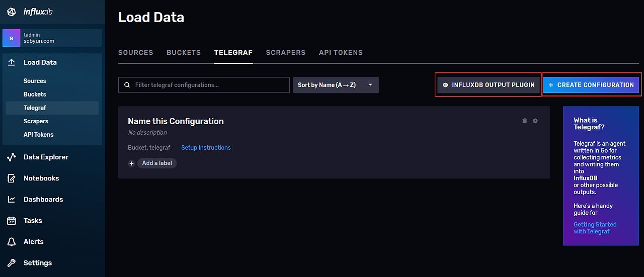Open the tadmin user avatar
This screenshot has width=644, height=277.
(12, 38)
